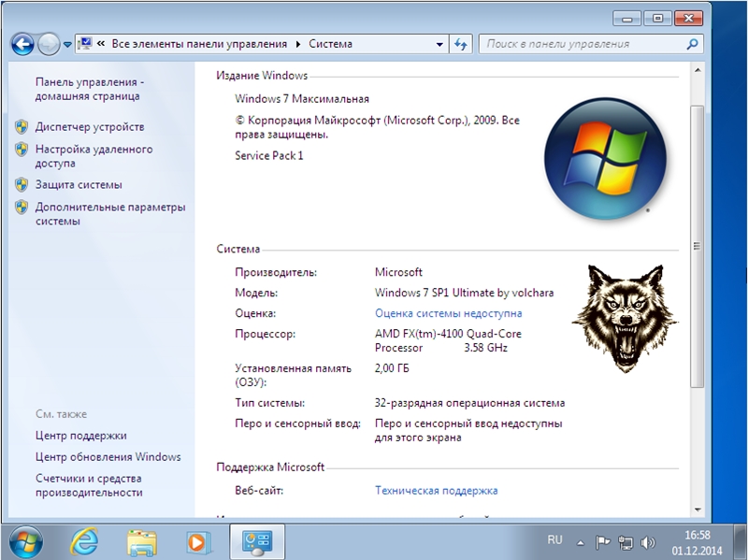Click the magnifier search icon
748x560 pixels.
click(x=692, y=44)
